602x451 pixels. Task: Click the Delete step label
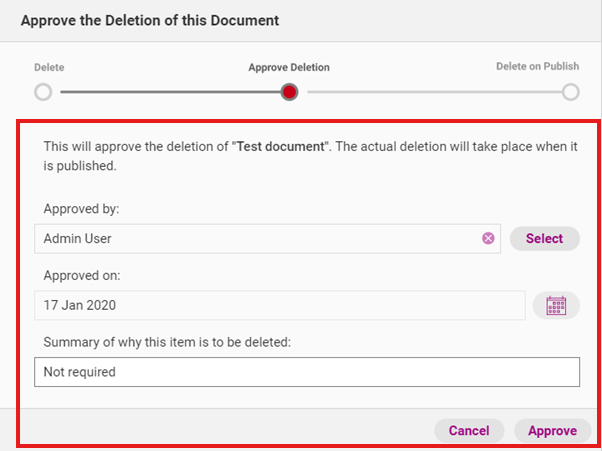click(x=49, y=67)
